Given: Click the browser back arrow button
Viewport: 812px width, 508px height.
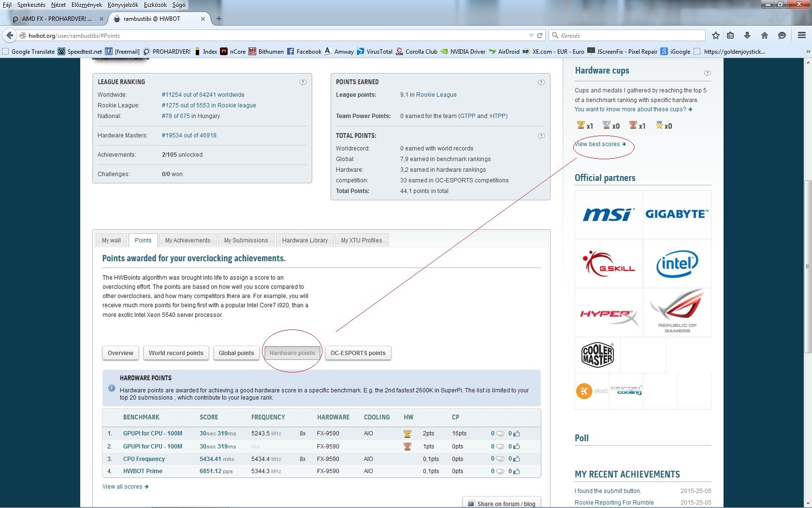Looking at the screenshot, I should [9, 35].
